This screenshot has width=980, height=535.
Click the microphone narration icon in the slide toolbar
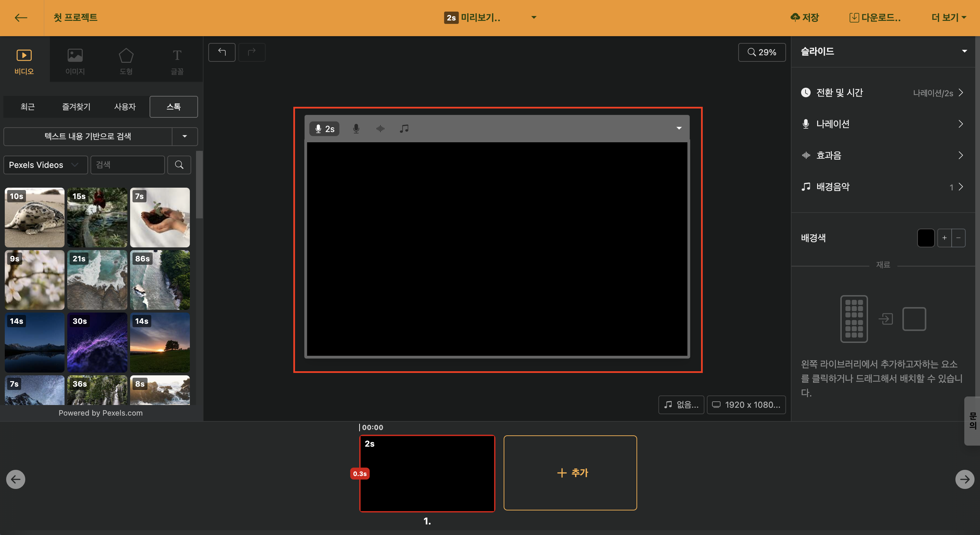coord(356,129)
